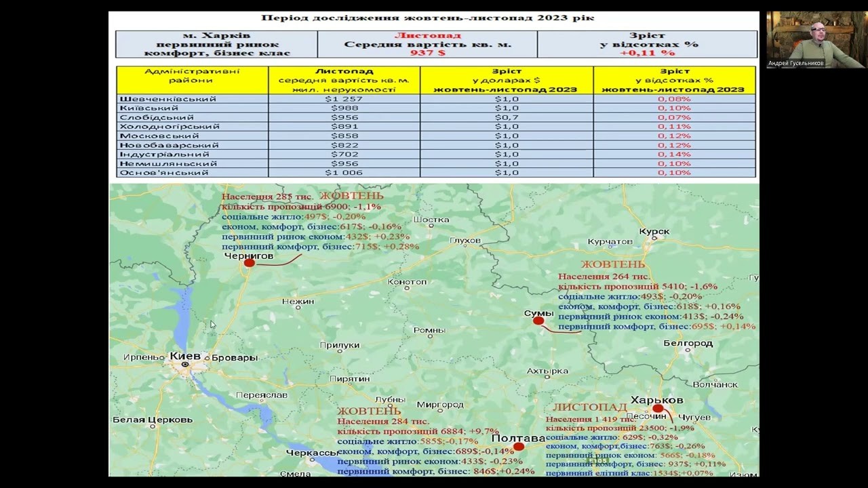Click the +0,11 % growth value in header

[x=648, y=52]
